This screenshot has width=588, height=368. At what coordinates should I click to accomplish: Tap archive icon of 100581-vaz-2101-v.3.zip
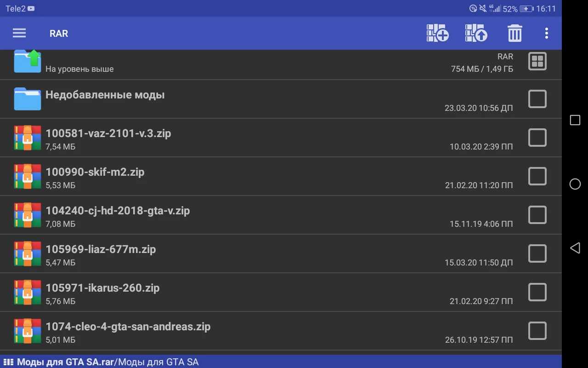click(x=28, y=138)
